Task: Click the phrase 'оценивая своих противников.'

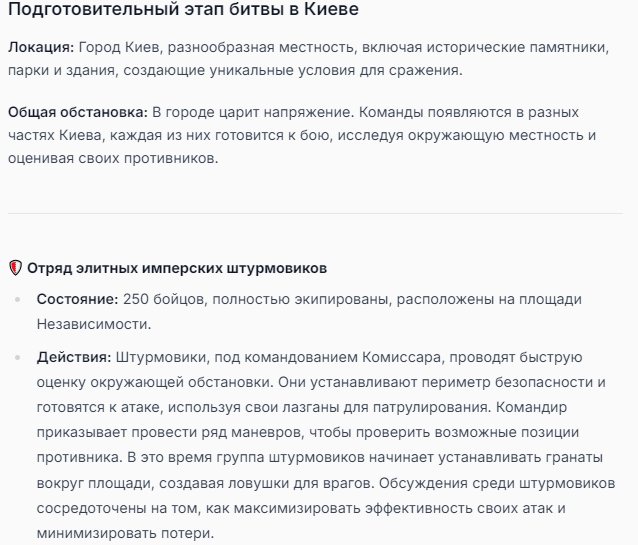Action: click(113, 158)
